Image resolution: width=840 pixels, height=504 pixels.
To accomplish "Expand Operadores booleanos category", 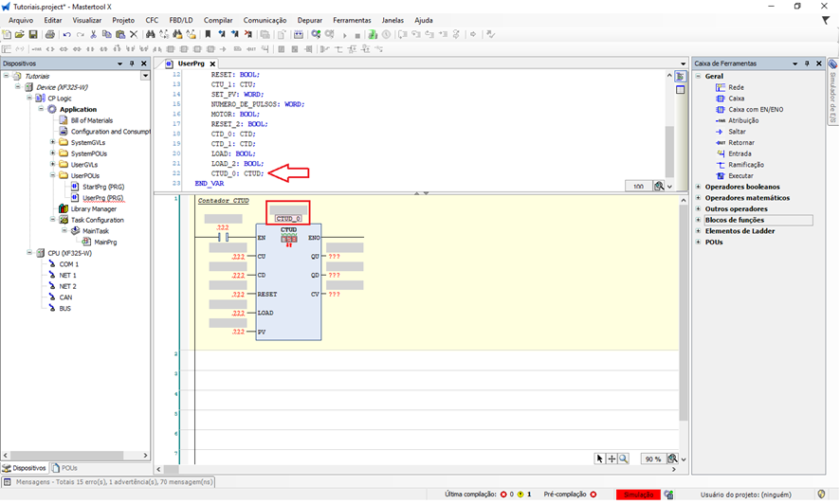I will [x=699, y=187].
